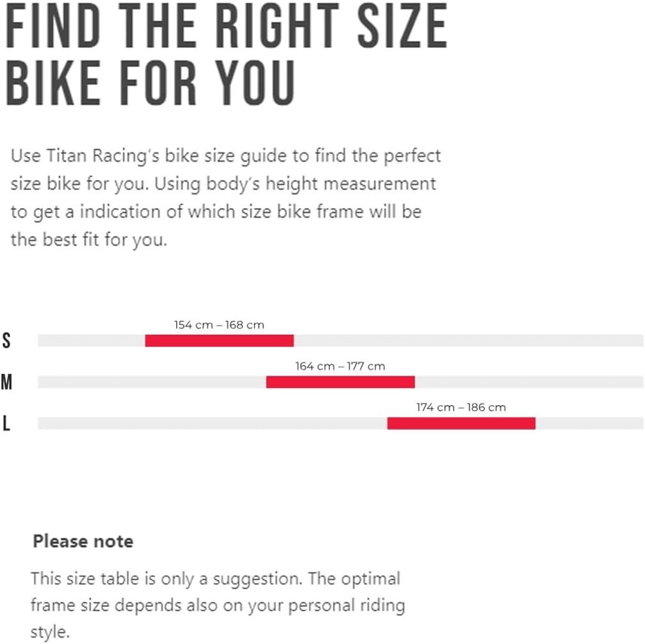This screenshot has width=645, height=644.
Task: Click the "164 cm – 177 cm" range label
Action: pyautogui.click(x=340, y=367)
